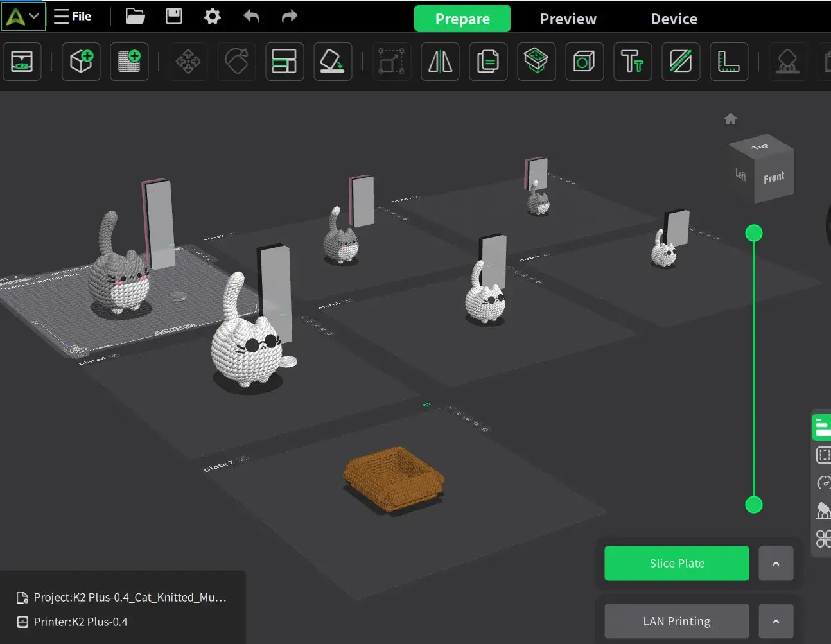Click the add plate icon

tap(130, 62)
